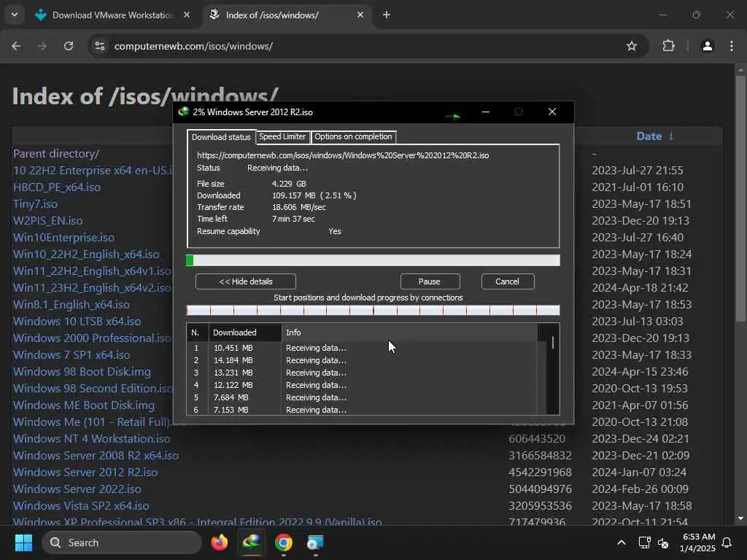Click the connections list scrollbar thumb
Viewport: 747px width, 560px height.
[553, 343]
